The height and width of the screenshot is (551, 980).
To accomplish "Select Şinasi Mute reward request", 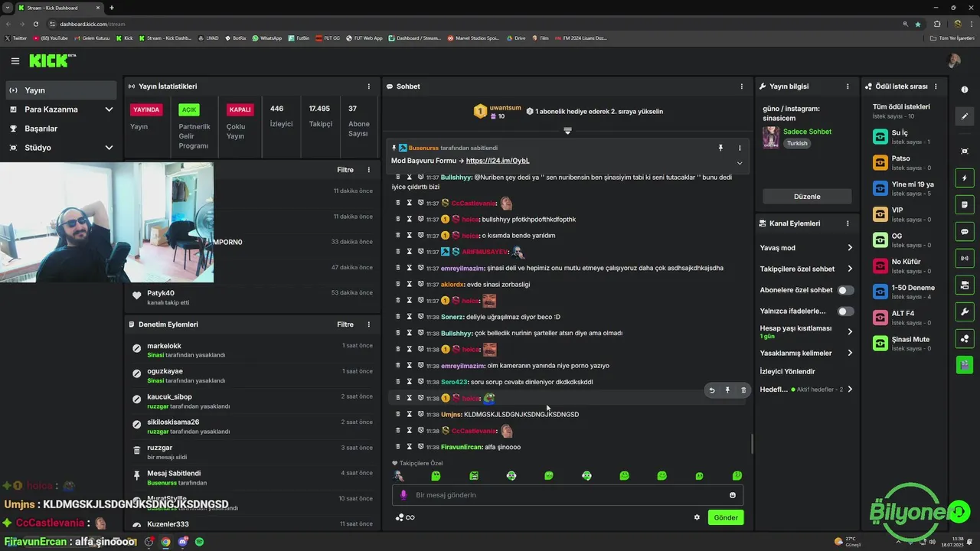I will pos(906,344).
